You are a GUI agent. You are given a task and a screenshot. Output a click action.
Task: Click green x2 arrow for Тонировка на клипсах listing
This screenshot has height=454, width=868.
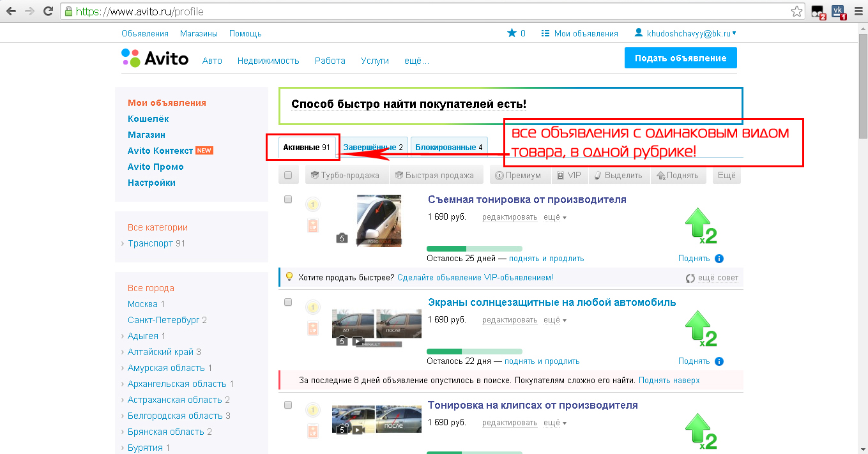(x=701, y=432)
